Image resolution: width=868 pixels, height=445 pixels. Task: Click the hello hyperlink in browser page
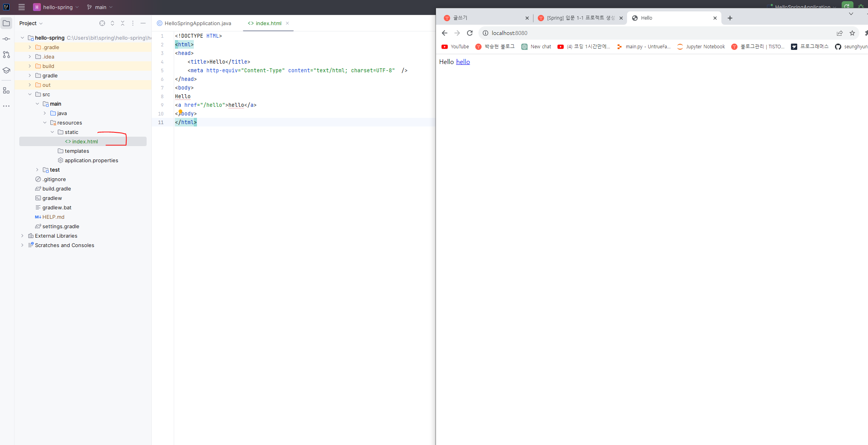pyautogui.click(x=463, y=62)
